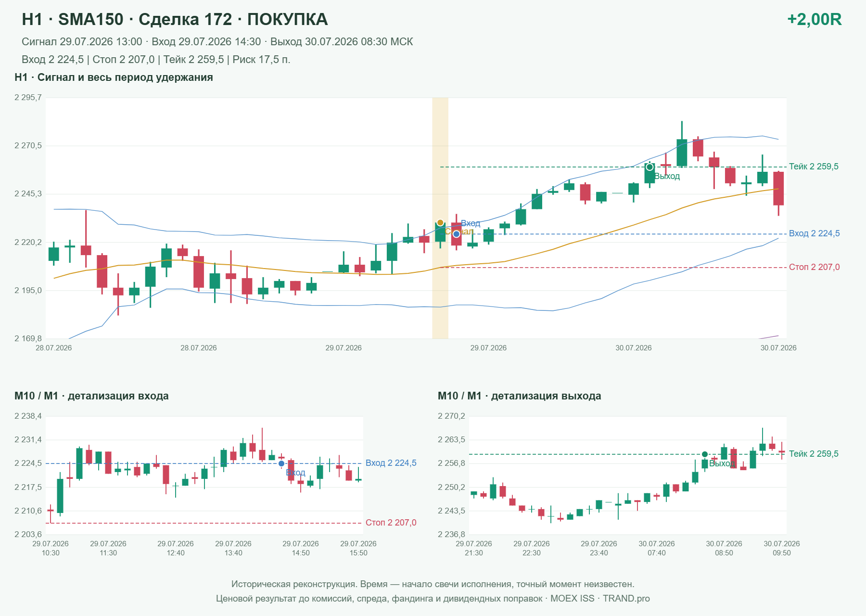866x616 pixels.
Task: Click the 'Стоп 2 207,0' label on H1 chart
Action: click(814, 267)
